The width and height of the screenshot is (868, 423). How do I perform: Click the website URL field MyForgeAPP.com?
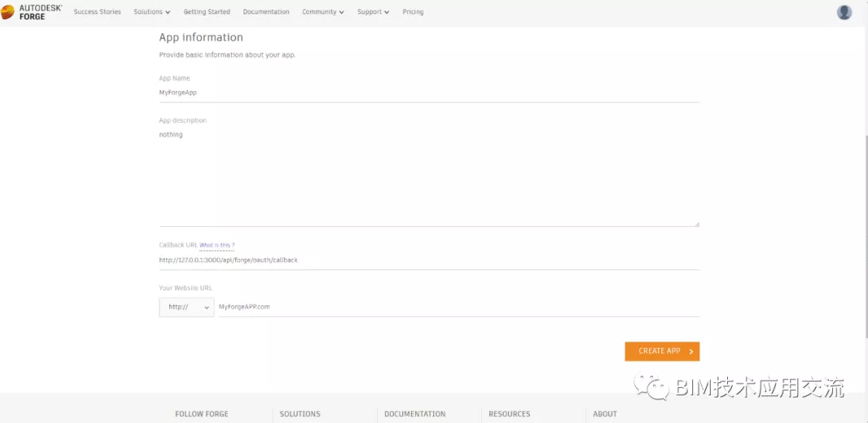click(456, 307)
